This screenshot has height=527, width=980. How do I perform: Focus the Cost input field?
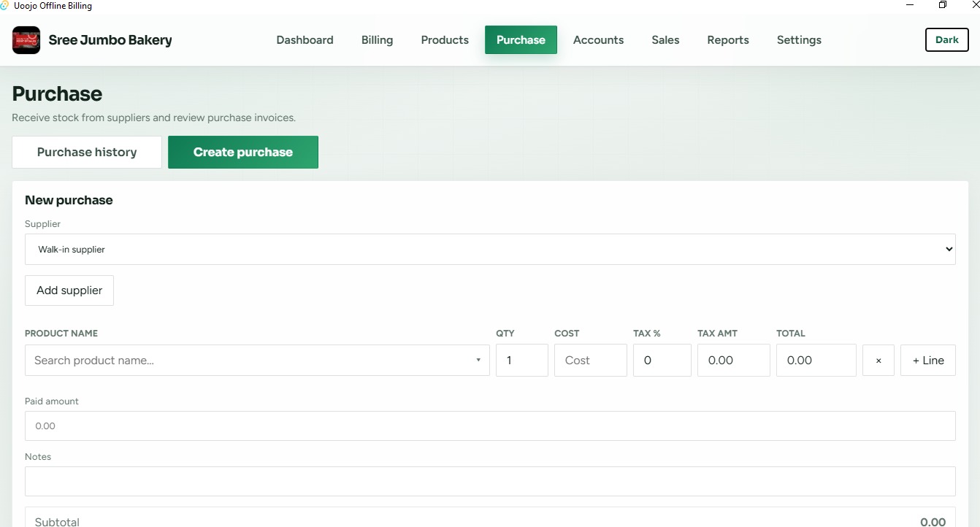click(591, 361)
